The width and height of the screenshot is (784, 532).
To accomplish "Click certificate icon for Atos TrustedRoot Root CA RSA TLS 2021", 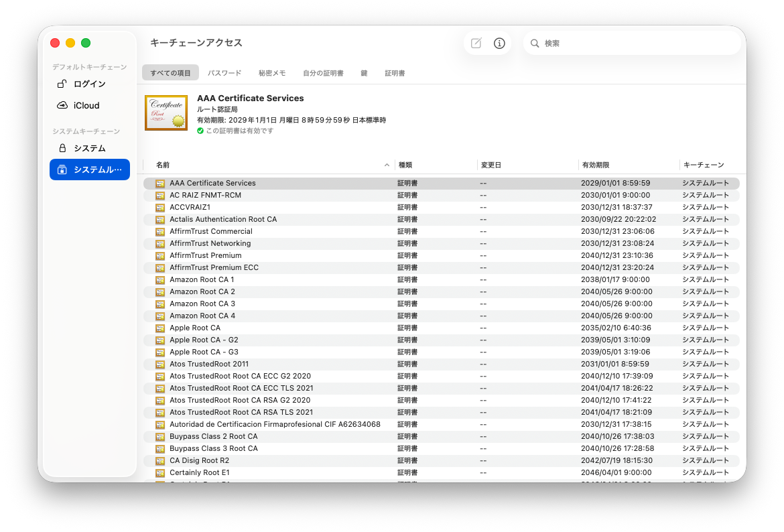I will (160, 413).
